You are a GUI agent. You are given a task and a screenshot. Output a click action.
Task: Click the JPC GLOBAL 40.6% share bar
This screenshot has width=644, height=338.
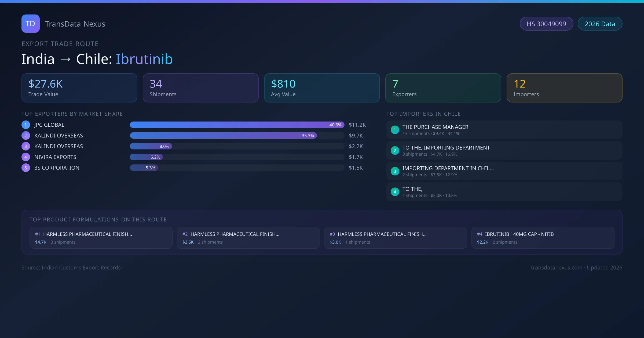(237, 125)
